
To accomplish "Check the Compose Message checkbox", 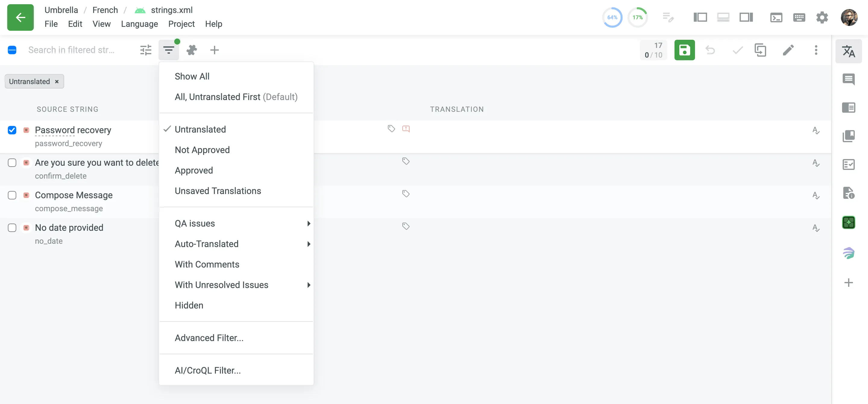I will click(12, 195).
